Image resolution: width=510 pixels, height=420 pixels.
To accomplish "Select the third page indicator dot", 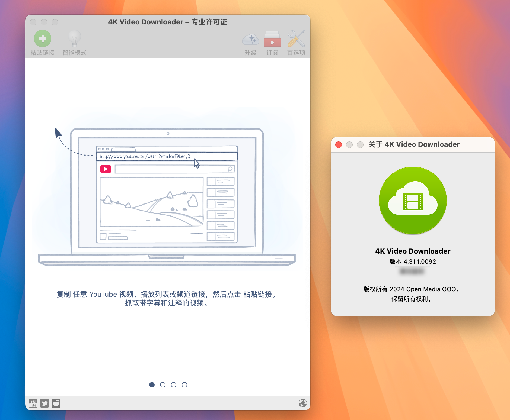I will click(174, 385).
